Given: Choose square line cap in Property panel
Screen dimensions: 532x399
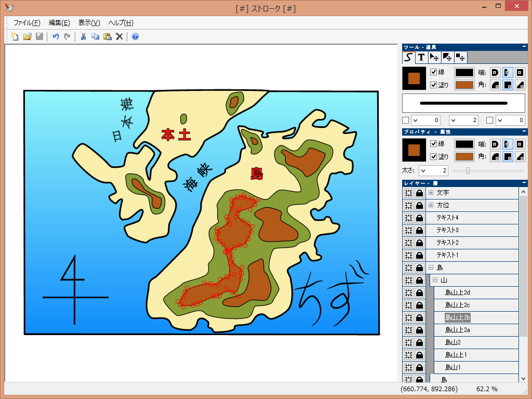Looking at the screenshot, I should [520, 144].
